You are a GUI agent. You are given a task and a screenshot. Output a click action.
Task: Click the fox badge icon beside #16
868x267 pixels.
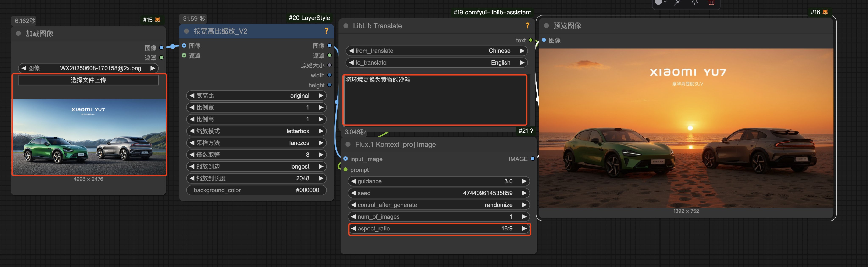[x=825, y=12]
